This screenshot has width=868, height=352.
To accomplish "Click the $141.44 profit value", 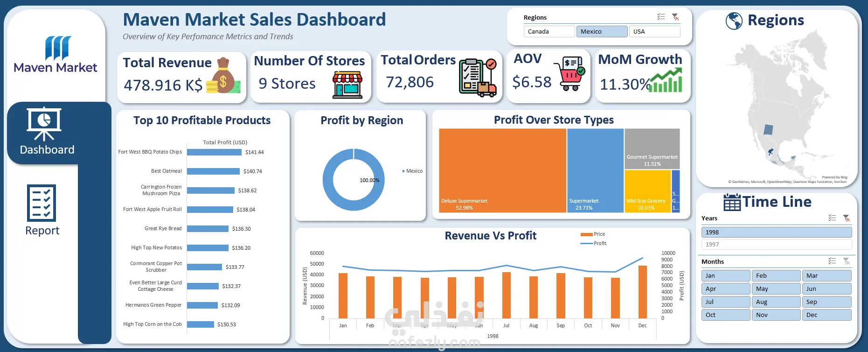I will (254, 152).
